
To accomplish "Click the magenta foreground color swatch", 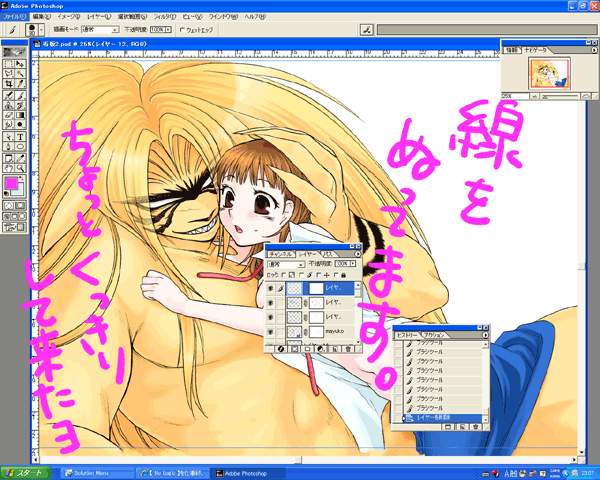I will click(x=11, y=183).
